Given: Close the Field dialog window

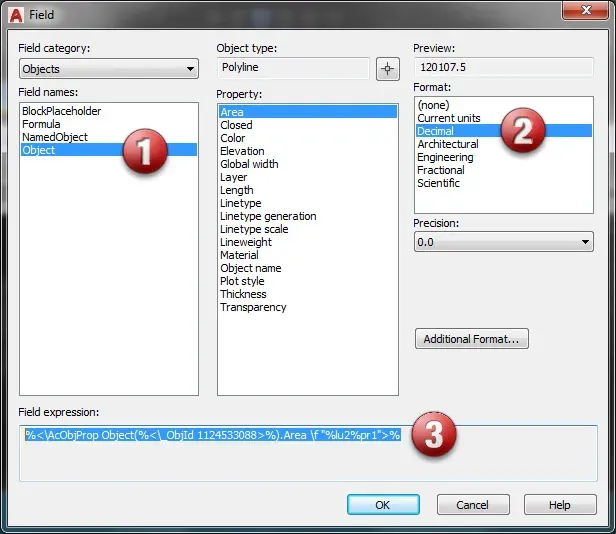Looking at the screenshot, I should coord(585,10).
